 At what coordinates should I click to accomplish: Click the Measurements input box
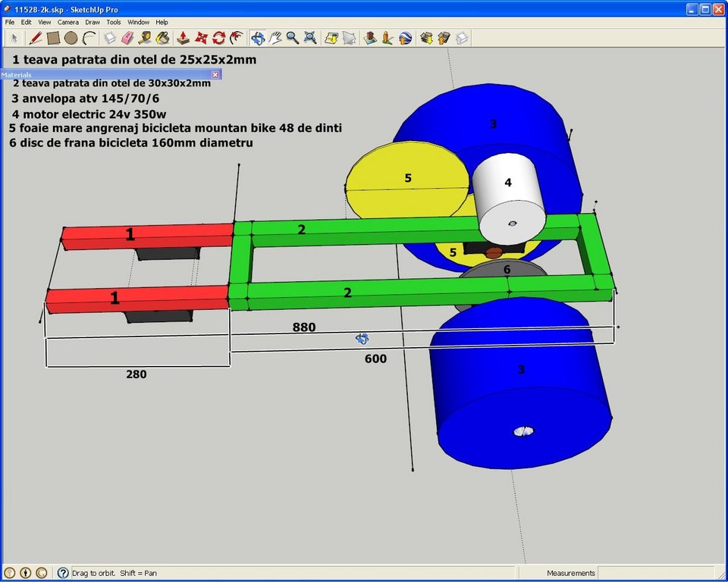[x=655, y=573]
